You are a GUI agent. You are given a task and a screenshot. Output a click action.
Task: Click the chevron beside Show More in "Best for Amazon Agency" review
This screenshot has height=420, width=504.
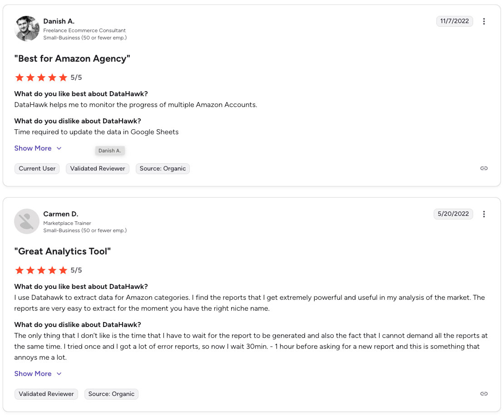(59, 148)
